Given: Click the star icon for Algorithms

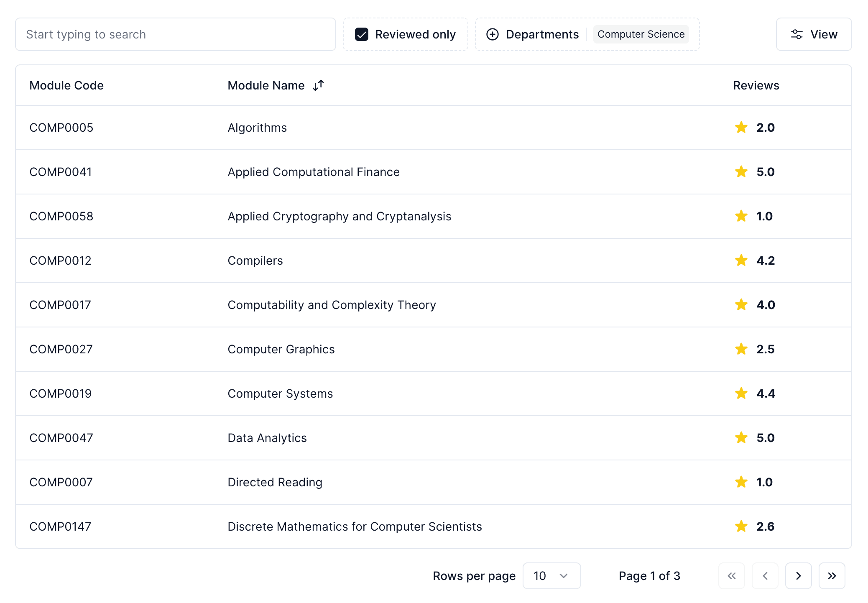Looking at the screenshot, I should tap(741, 128).
